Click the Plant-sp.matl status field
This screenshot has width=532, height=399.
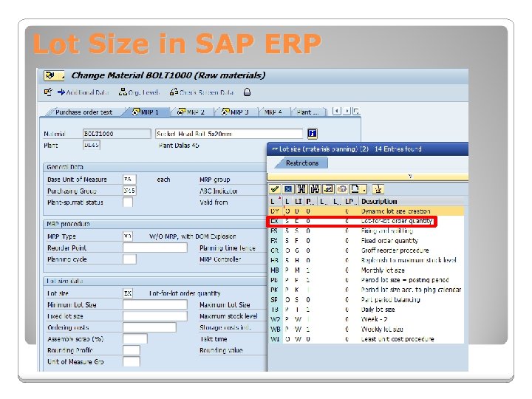(x=128, y=202)
